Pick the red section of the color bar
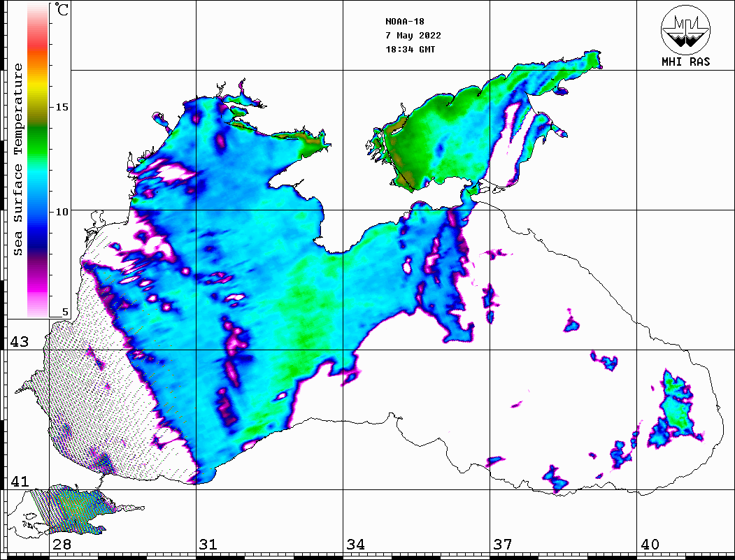 38,45
